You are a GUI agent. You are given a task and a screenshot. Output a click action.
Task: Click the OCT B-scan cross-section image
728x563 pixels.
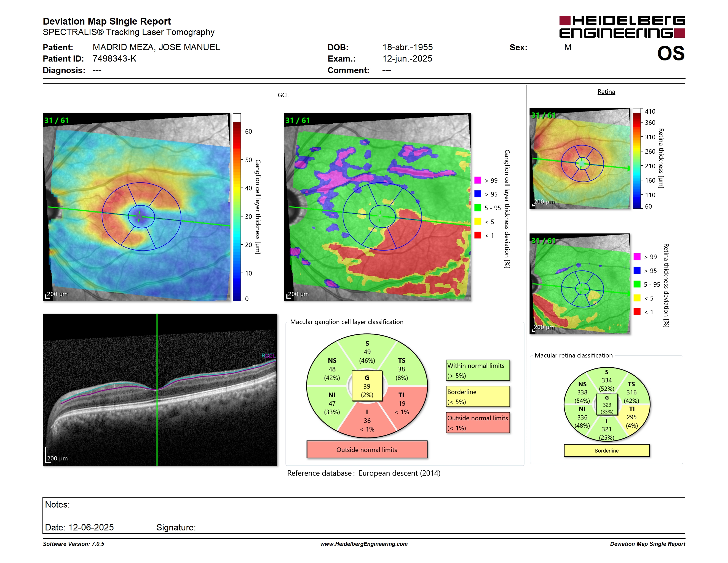coord(160,390)
